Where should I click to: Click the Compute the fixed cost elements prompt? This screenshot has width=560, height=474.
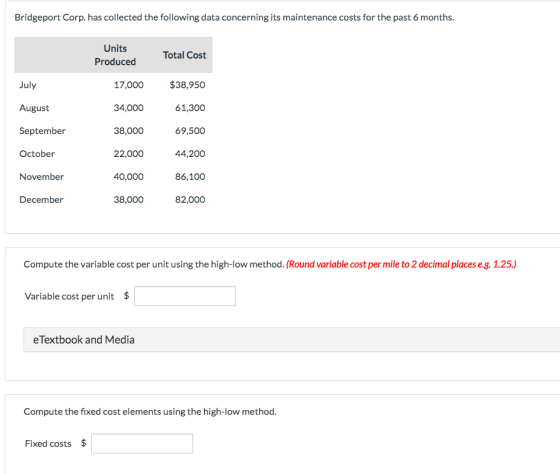click(x=150, y=411)
